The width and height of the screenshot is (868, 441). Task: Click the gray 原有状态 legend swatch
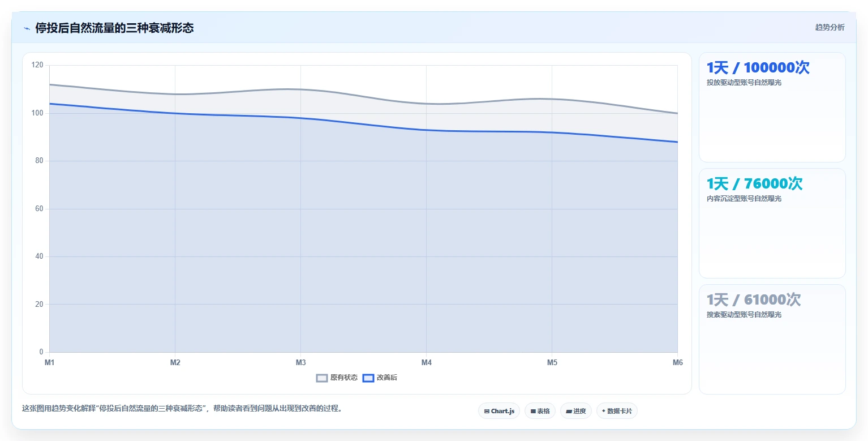(x=322, y=378)
